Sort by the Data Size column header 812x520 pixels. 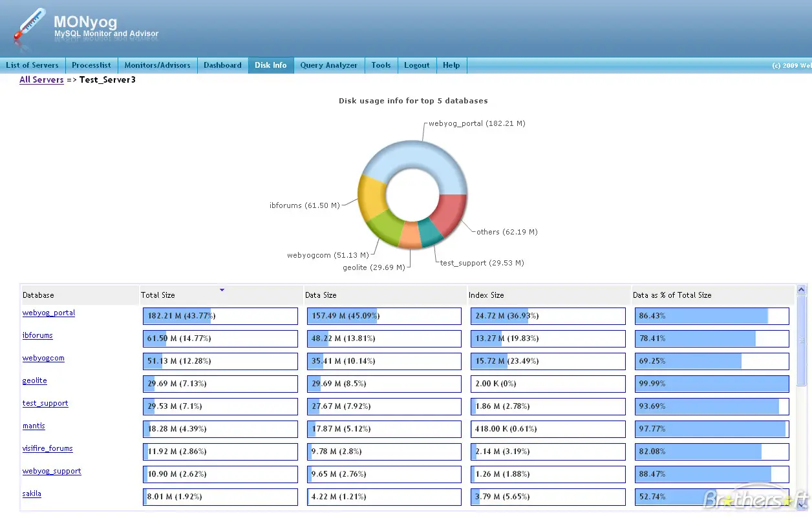pyautogui.click(x=385, y=295)
